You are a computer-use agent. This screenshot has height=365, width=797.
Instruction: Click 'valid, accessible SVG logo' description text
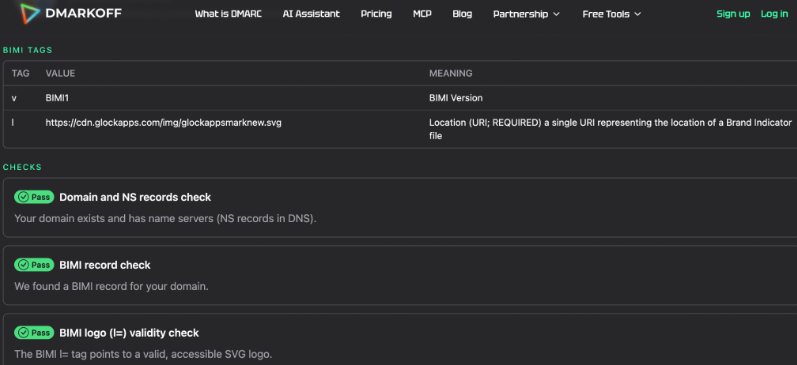143,354
